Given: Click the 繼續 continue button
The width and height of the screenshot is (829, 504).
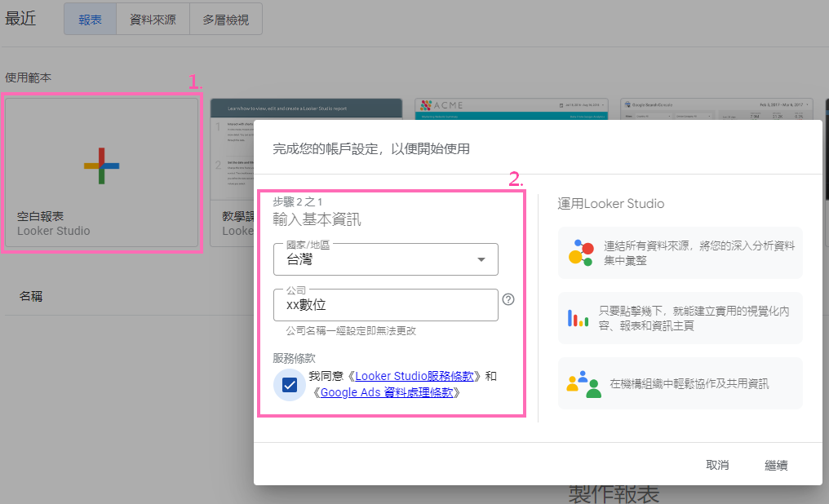Looking at the screenshot, I should [x=776, y=465].
